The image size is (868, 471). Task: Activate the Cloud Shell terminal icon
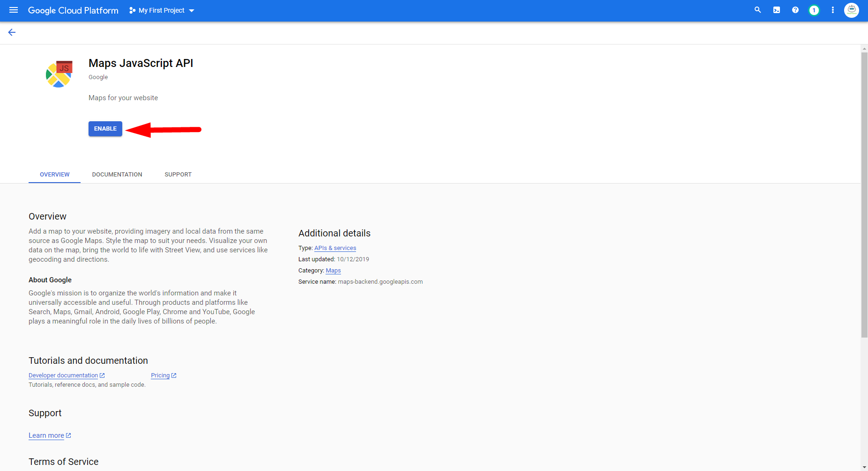coord(777,10)
